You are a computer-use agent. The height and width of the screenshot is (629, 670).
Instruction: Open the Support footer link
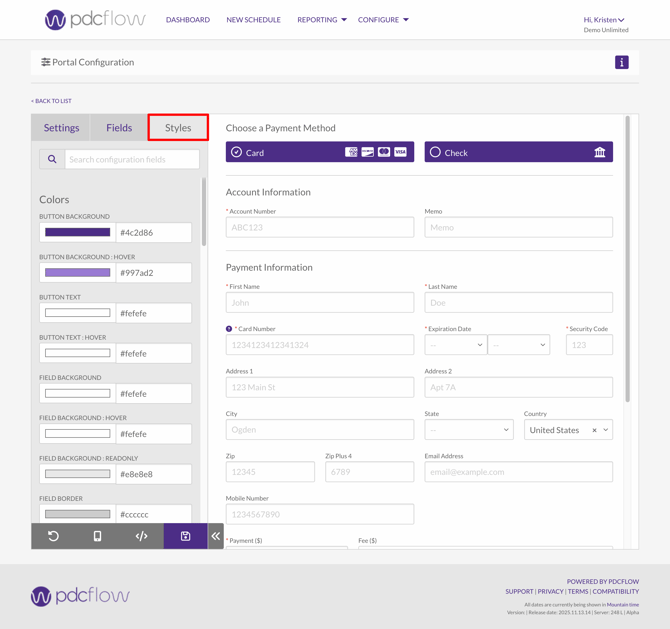pyautogui.click(x=519, y=591)
